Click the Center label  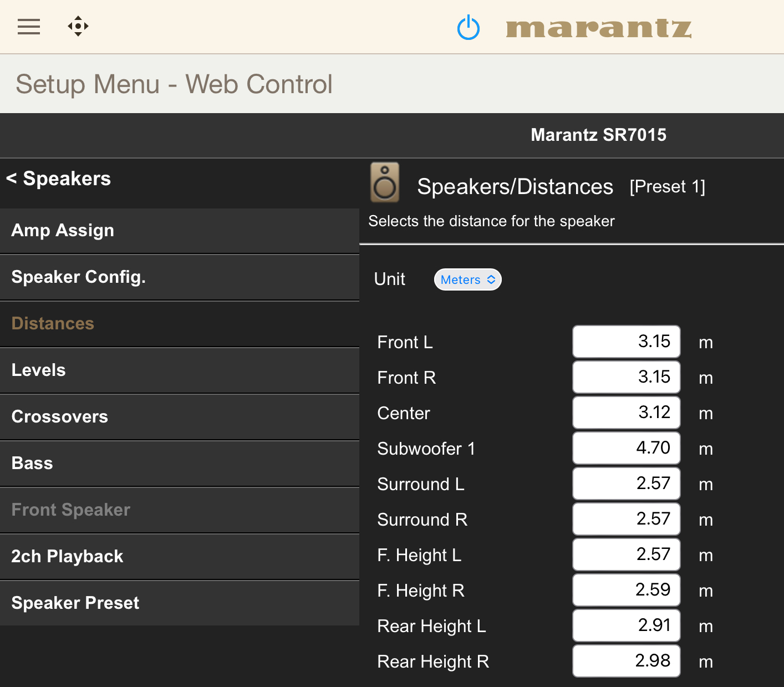[x=404, y=413]
